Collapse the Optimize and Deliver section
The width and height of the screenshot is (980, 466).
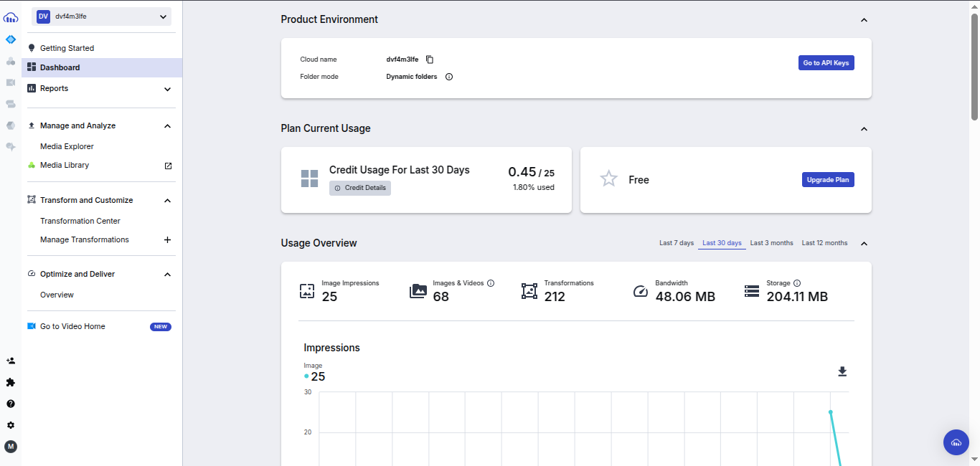[168, 275]
